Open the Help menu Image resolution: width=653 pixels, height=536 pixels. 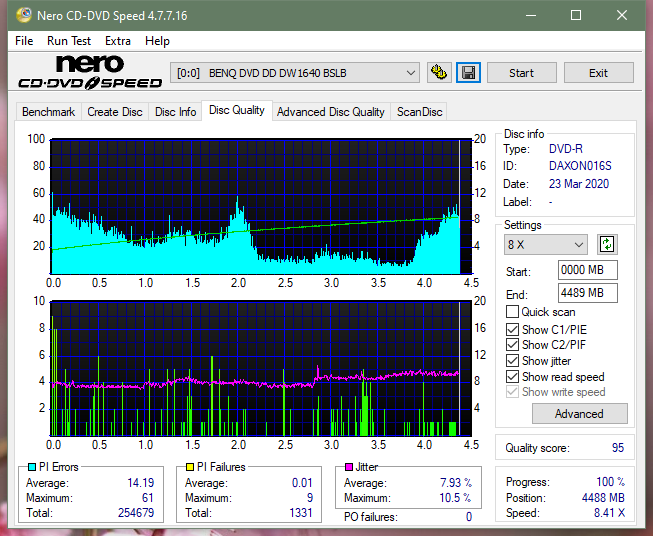point(157,41)
